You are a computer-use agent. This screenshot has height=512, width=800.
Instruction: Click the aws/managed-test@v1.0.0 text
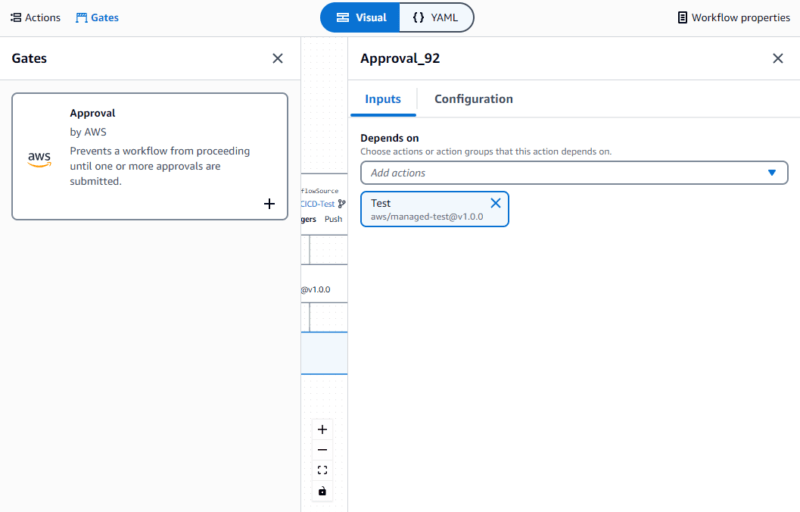point(427,217)
